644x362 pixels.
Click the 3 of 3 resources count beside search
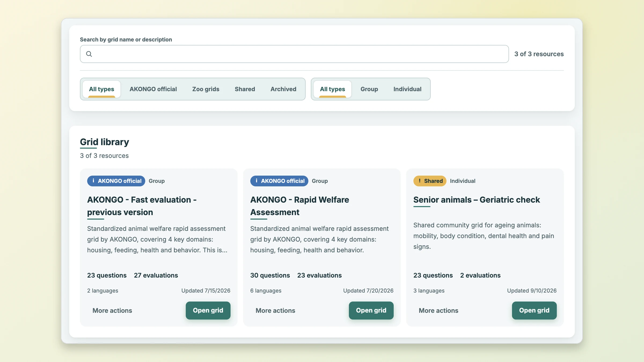pos(539,54)
